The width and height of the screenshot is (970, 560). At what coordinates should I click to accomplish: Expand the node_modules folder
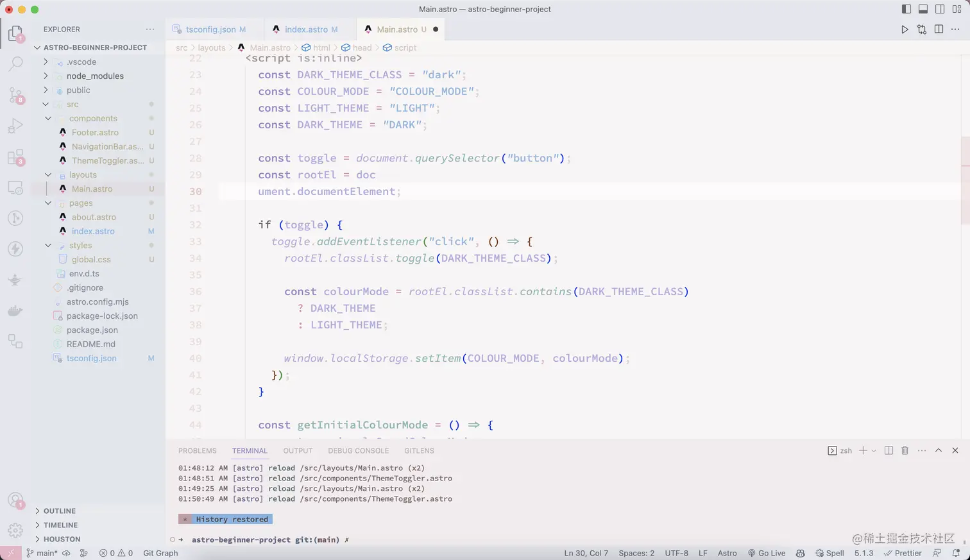(x=46, y=76)
